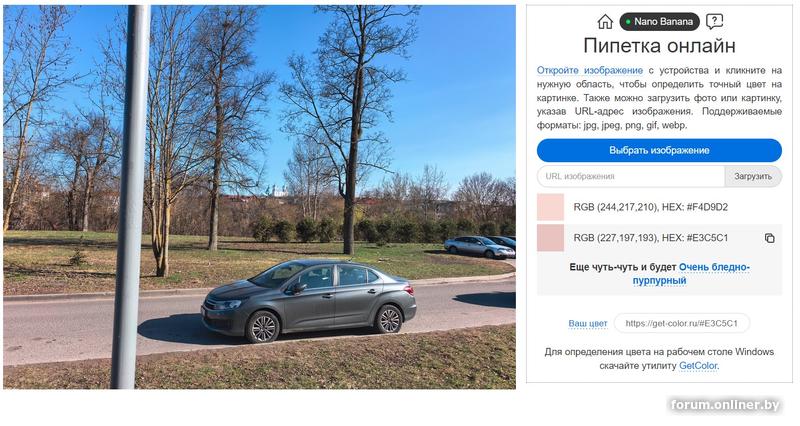Select the get-color.ru/#E3C5C1 URL field
The height and width of the screenshot is (426, 800).
(682, 323)
